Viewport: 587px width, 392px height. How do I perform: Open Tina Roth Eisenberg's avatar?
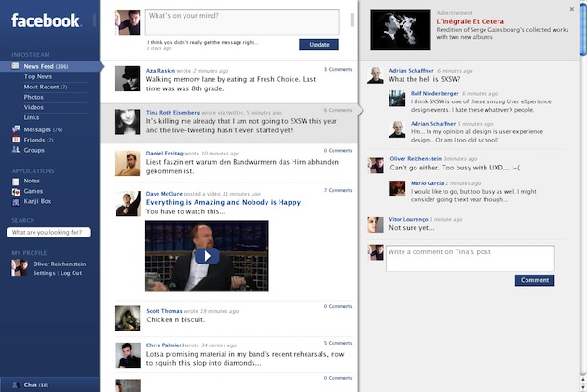(128, 122)
